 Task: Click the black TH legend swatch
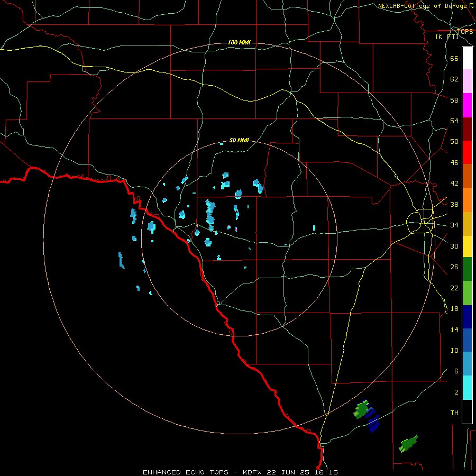click(x=467, y=411)
